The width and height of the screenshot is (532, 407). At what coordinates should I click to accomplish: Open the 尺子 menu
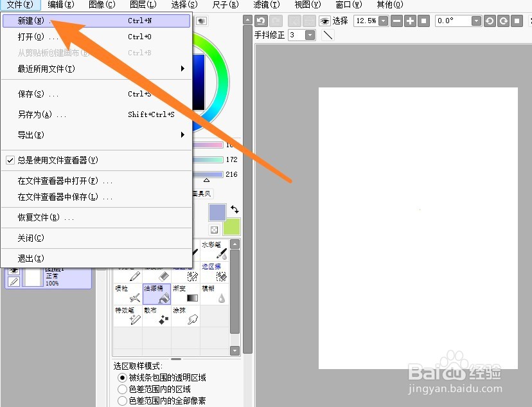[226, 5]
